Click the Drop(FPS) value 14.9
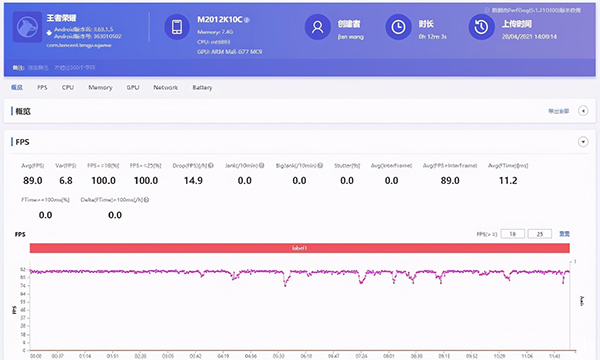Image resolution: width=600 pixels, height=360 pixels. coord(193,181)
